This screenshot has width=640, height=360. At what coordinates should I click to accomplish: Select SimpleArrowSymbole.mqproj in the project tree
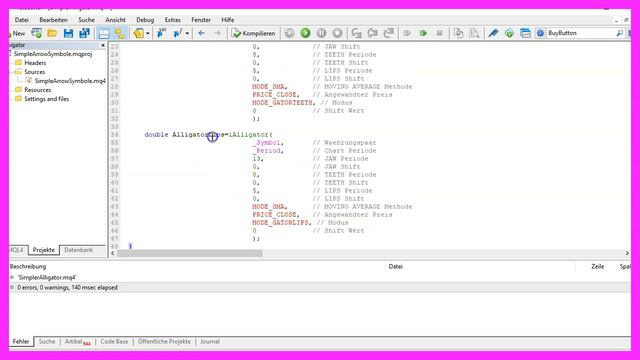pos(53,54)
